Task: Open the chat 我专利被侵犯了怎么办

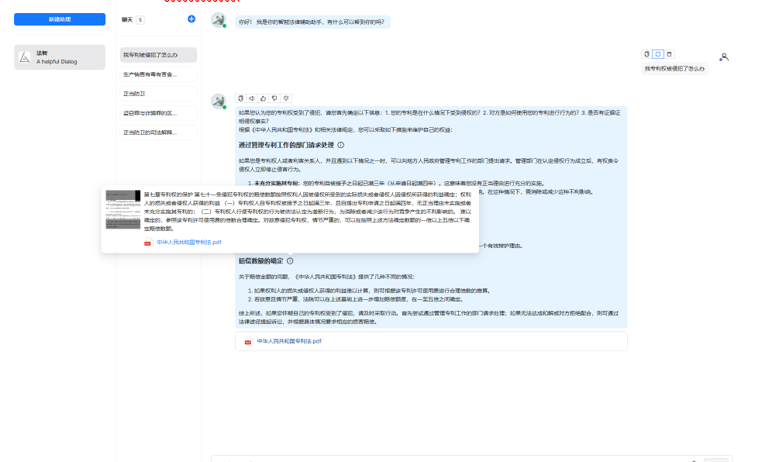Action: coord(157,55)
